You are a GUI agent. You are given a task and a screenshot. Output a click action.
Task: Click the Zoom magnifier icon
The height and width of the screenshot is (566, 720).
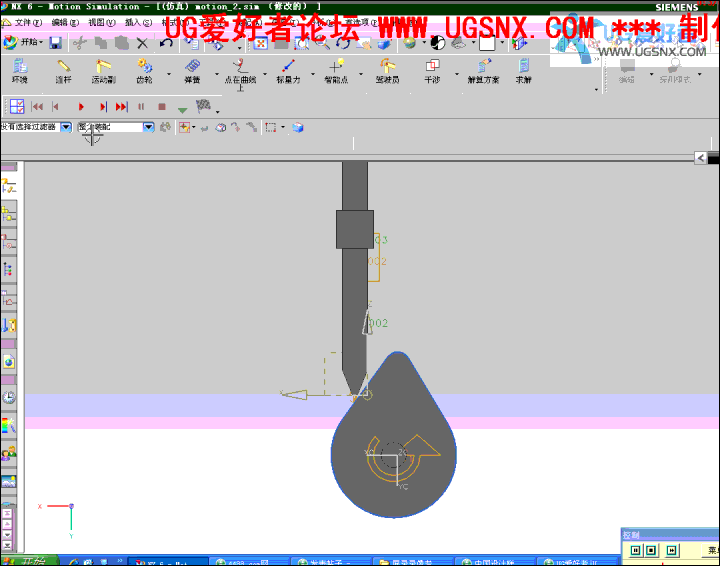tap(322, 44)
